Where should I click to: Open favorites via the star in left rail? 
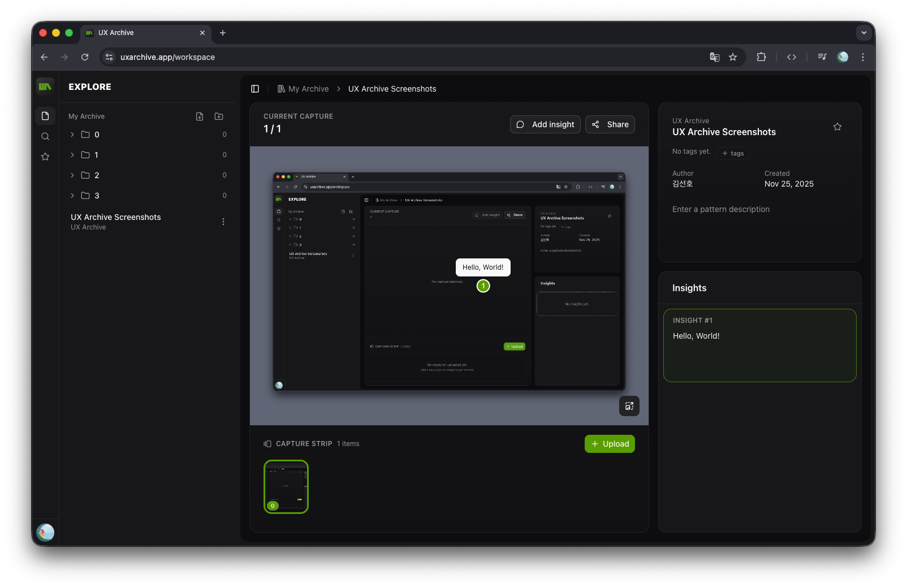coord(45,157)
